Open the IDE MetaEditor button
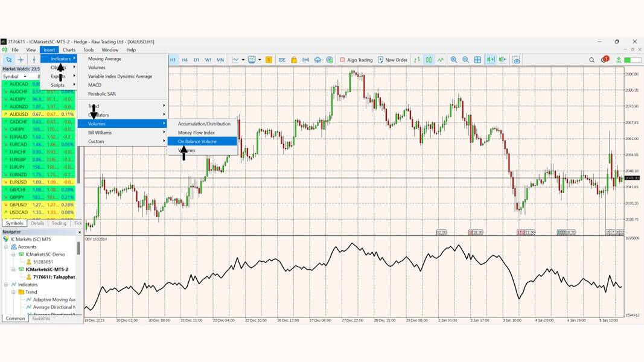The image size is (644, 362). click(282, 60)
